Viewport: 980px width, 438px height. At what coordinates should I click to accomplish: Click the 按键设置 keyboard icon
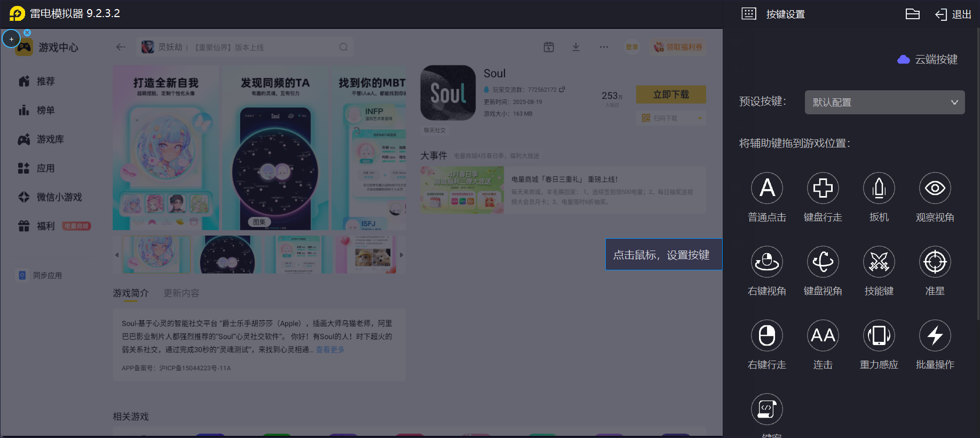(749, 14)
